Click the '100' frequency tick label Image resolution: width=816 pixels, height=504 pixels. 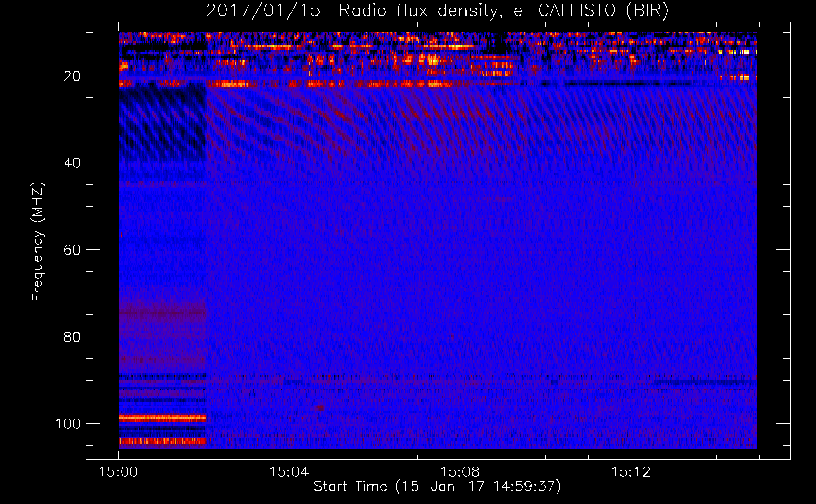[x=68, y=424]
